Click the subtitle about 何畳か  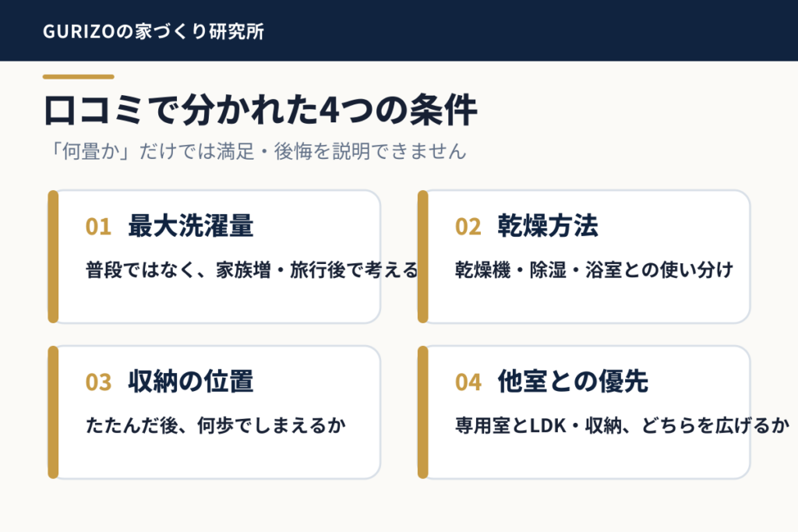(x=257, y=151)
